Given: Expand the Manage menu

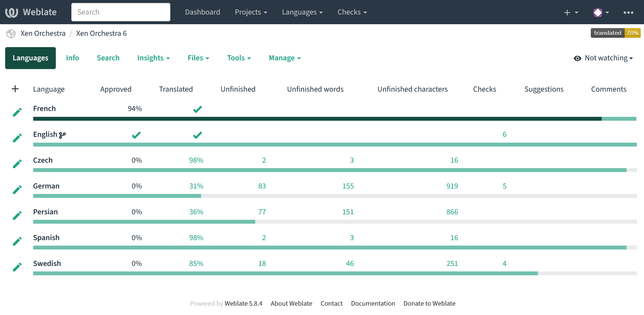Looking at the screenshot, I should (x=285, y=58).
